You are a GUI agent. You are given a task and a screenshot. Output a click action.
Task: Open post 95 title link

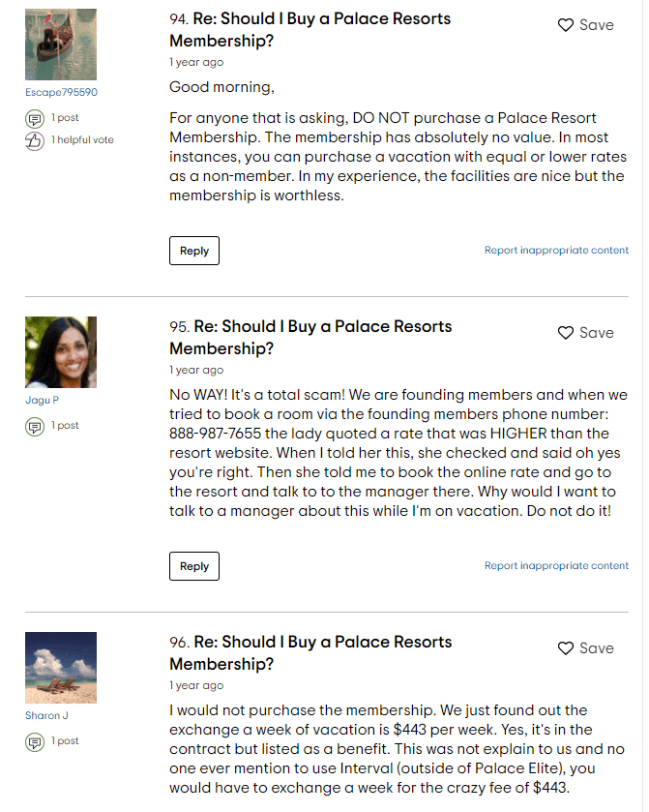pyautogui.click(x=310, y=337)
